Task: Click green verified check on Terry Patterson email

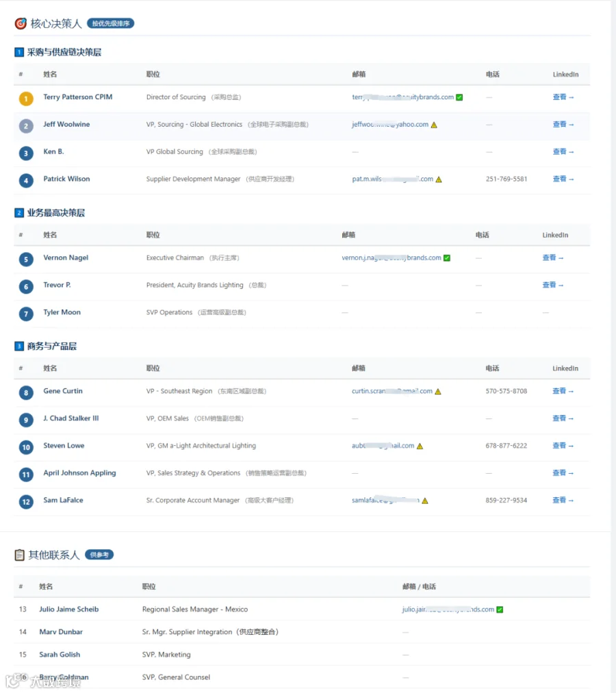Action: [x=459, y=97]
